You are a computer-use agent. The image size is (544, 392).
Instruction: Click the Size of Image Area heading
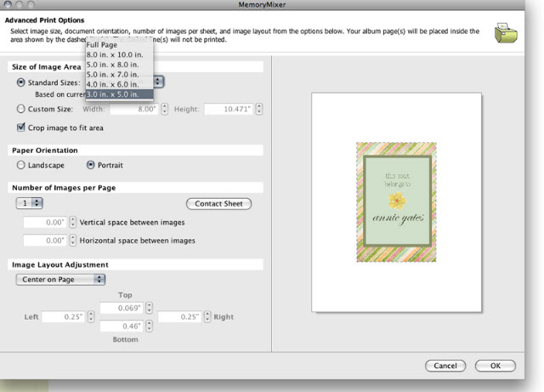click(47, 67)
